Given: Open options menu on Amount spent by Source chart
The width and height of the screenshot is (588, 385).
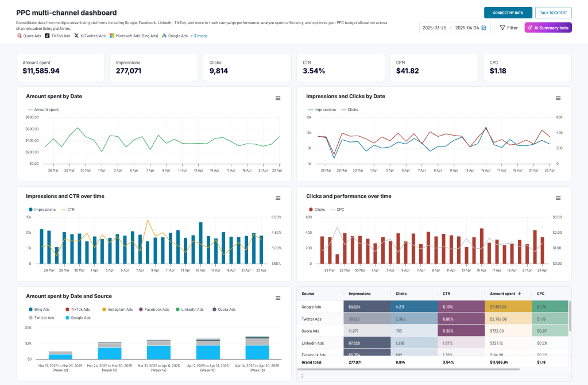Looking at the screenshot, I should click(x=278, y=298).
